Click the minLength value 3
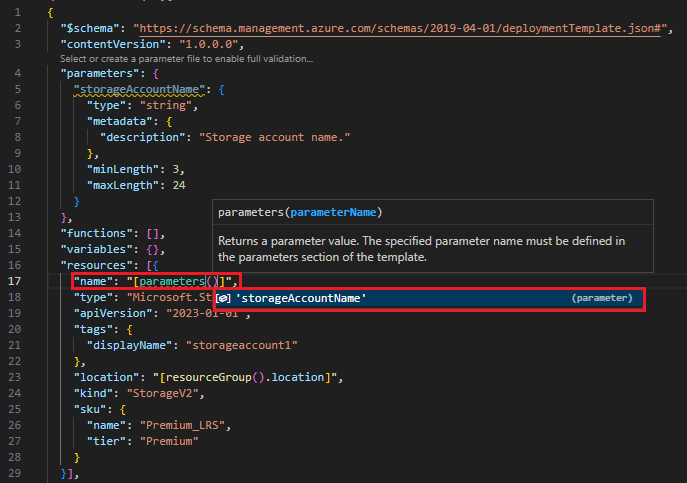687x483 pixels. click(175, 169)
